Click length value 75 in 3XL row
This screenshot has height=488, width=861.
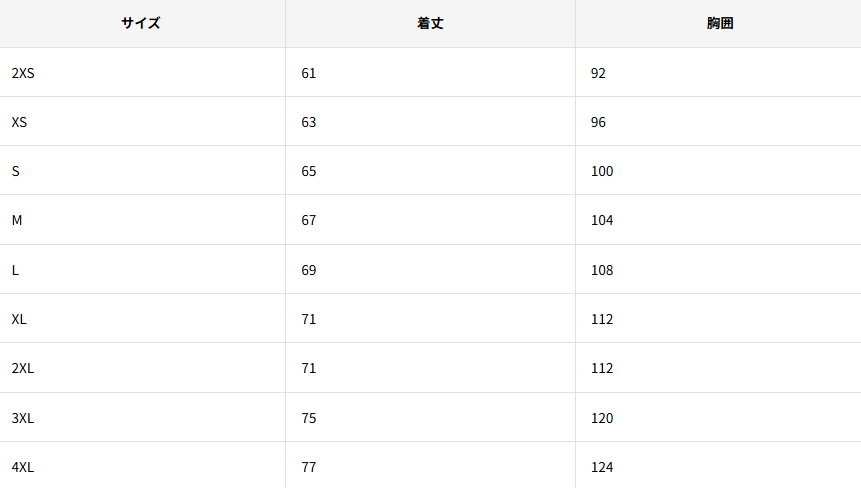click(308, 418)
